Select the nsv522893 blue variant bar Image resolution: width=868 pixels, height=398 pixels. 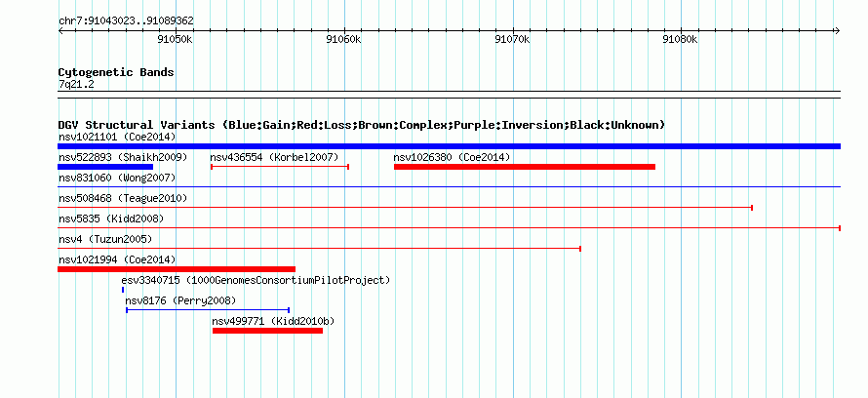coord(105,167)
